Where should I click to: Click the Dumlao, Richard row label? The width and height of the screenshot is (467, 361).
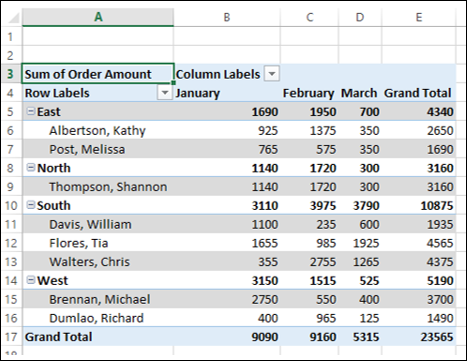tap(96, 318)
